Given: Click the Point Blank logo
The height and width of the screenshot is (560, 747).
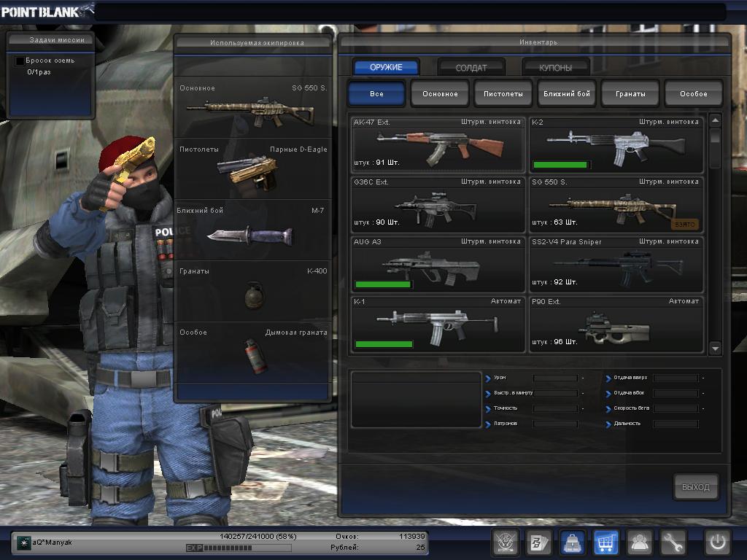Looking at the screenshot, I should [46, 11].
